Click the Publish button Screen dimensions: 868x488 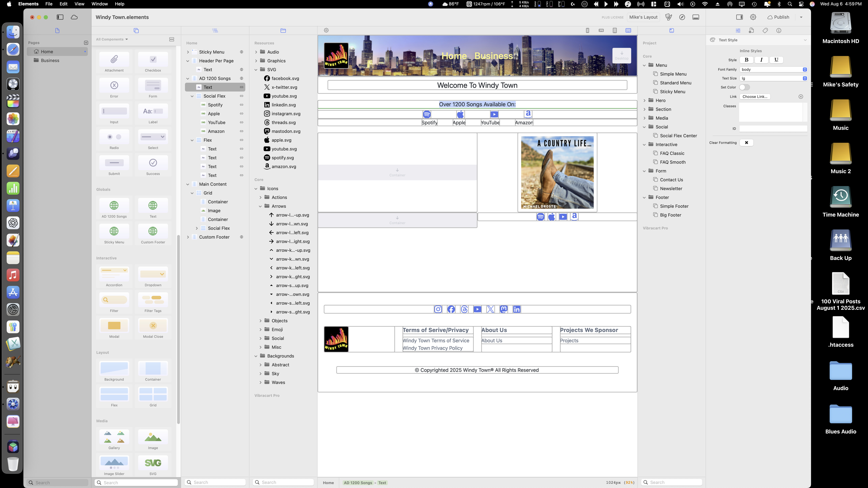point(778,17)
